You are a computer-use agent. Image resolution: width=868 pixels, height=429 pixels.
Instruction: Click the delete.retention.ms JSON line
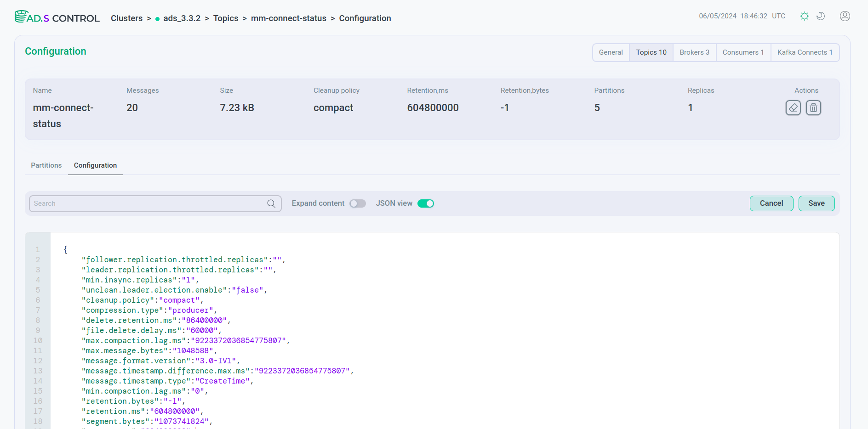coord(156,320)
